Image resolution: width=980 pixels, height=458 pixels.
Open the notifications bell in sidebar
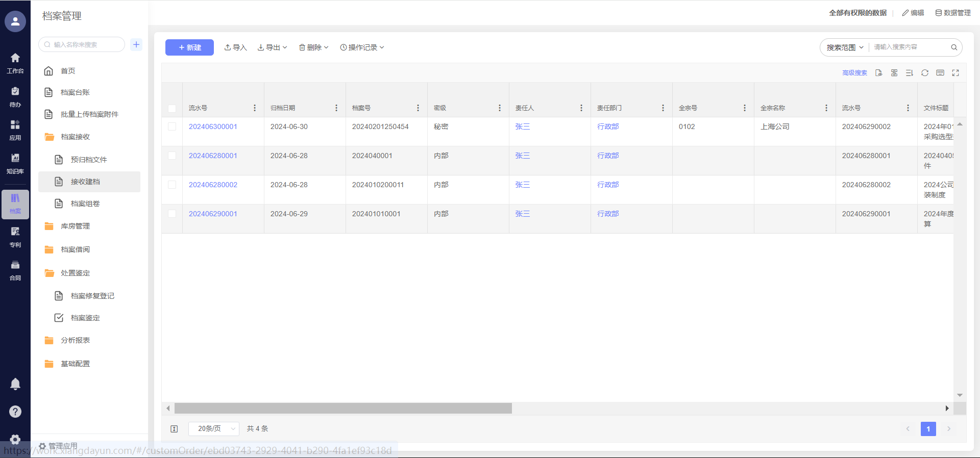click(15, 384)
